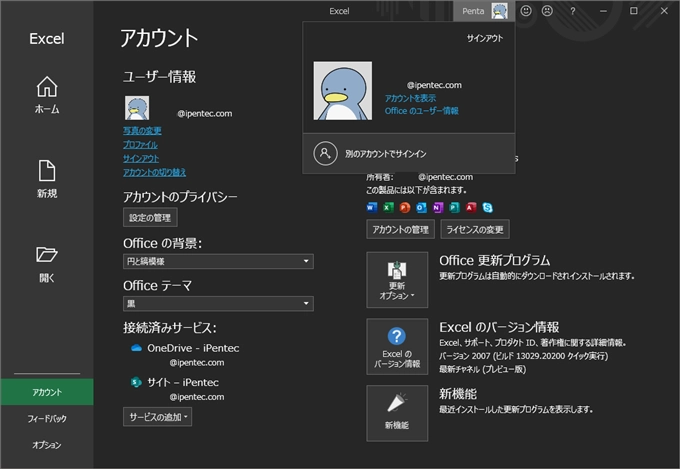Open 更新オプション dropdown button

click(x=397, y=280)
